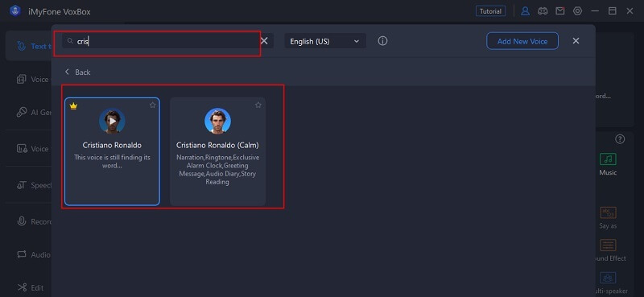
Task: Open the Audio convert sidebar icon
Action: 22,254
